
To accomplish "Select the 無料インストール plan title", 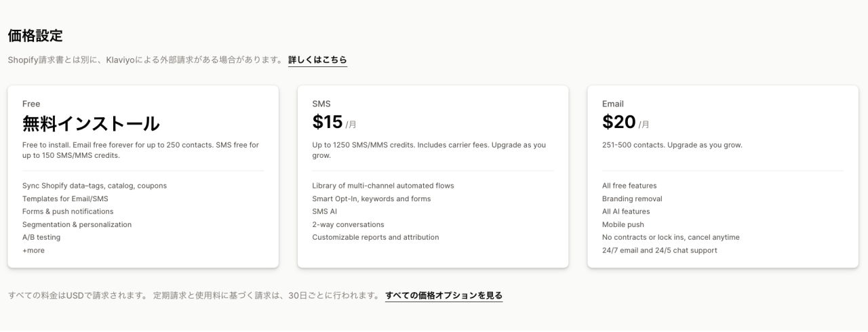I will pyautogui.click(x=91, y=123).
